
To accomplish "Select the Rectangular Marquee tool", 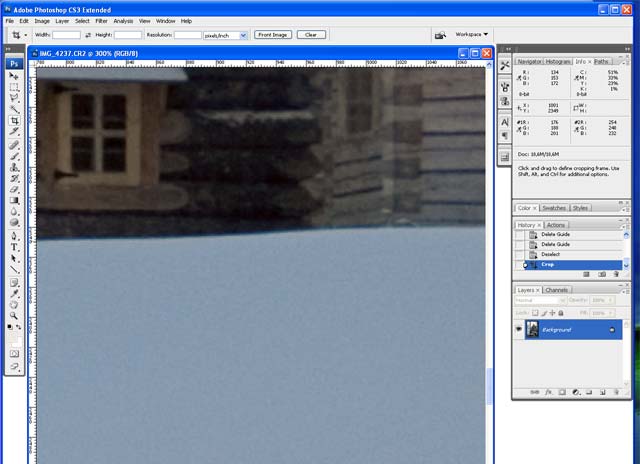I will (x=15, y=87).
